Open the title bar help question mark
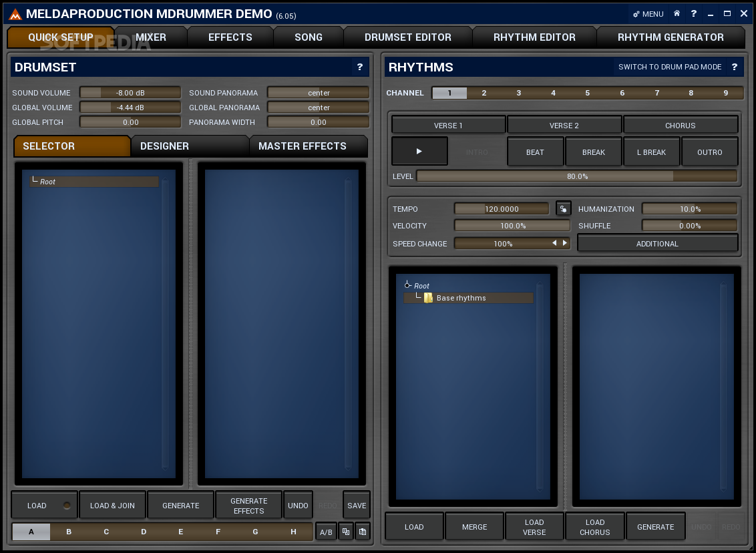Viewport: 756px width, 553px height. tap(693, 13)
